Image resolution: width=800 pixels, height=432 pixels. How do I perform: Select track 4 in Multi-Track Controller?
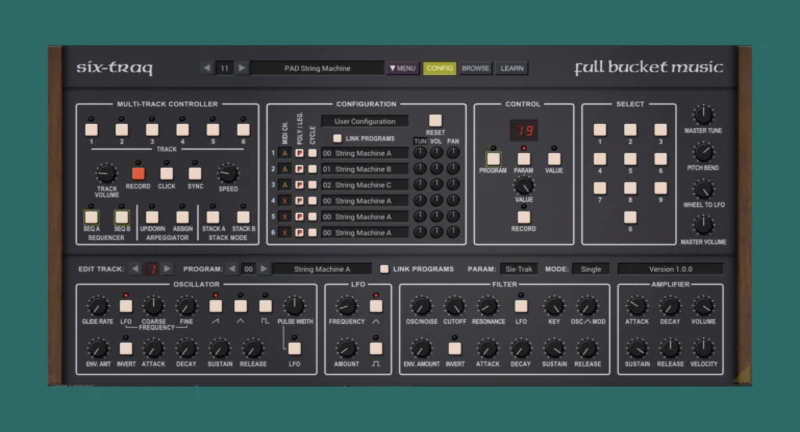[x=182, y=130]
